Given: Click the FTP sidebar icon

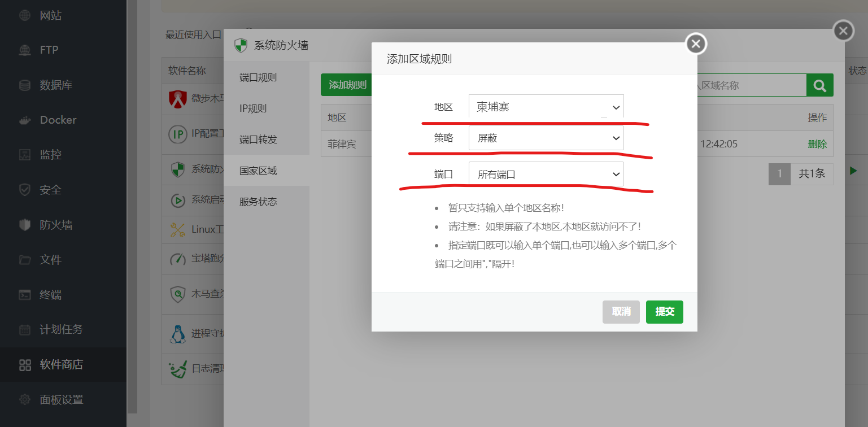Looking at the screenshot, I should (x=25, y=50).
